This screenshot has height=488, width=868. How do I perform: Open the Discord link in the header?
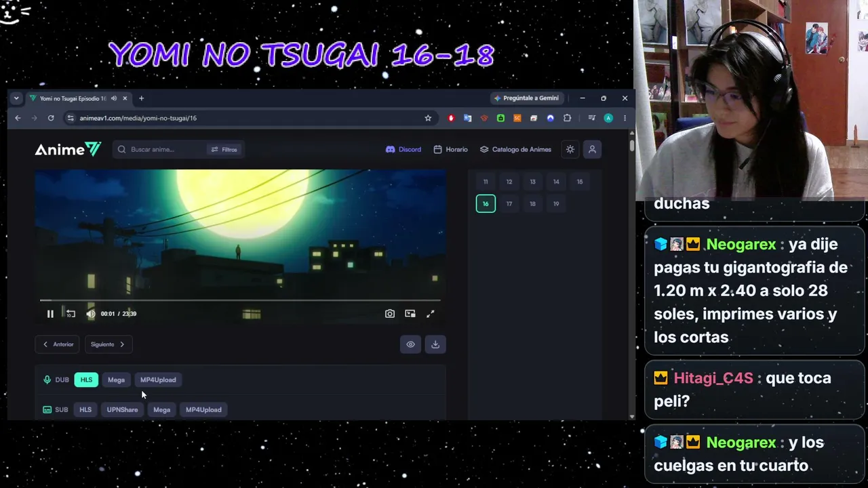tap(403, 149)
